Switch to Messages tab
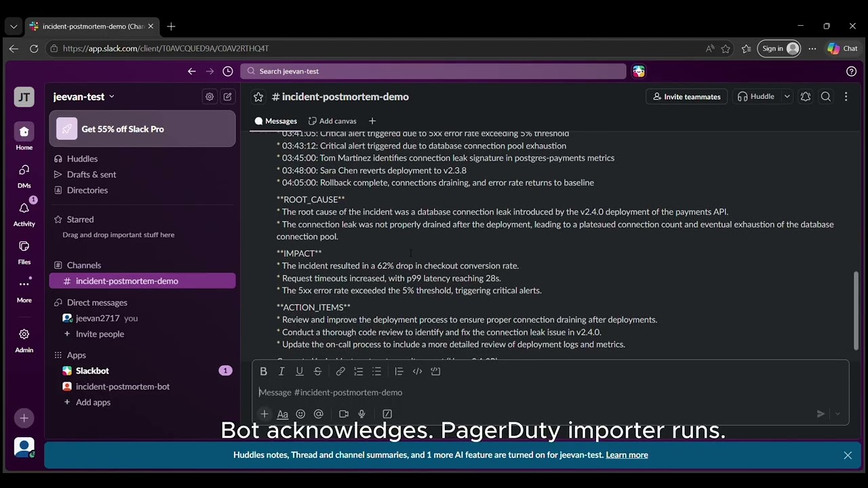Viewport: 868px width, 488px height. click(276, 121)
